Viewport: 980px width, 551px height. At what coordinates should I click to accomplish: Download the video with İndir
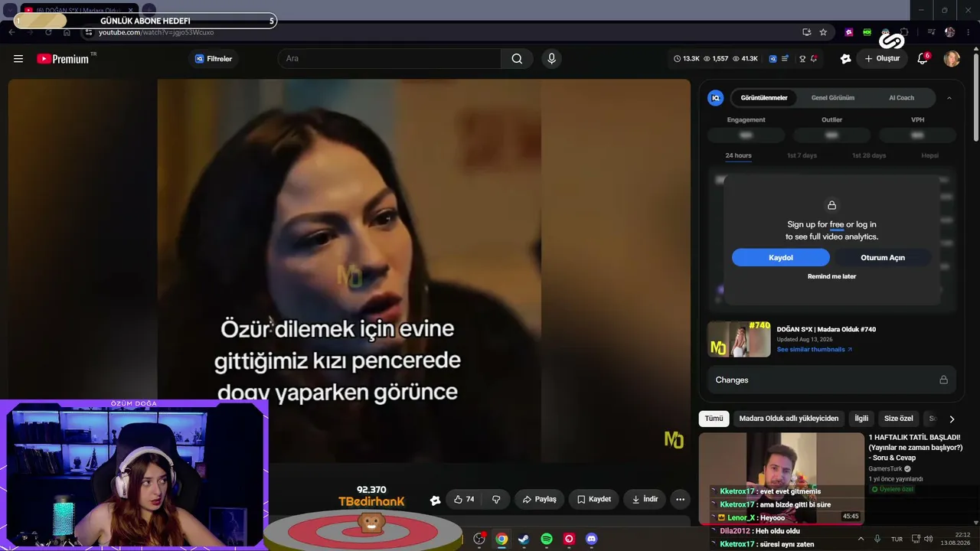point(645,499)
